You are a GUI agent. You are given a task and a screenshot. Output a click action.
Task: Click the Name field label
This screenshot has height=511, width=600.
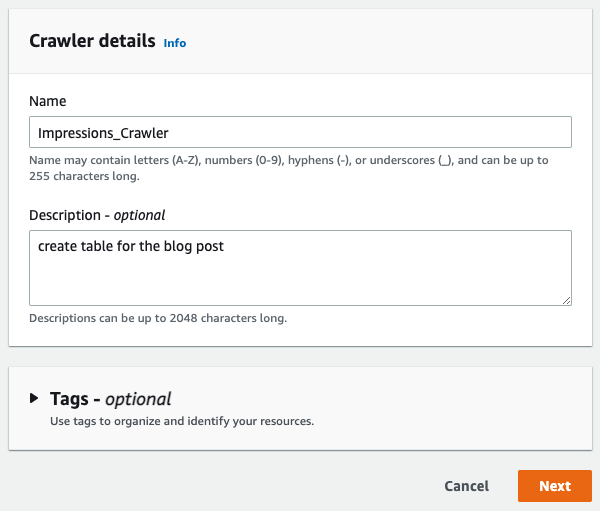click(x=47, y=101)
